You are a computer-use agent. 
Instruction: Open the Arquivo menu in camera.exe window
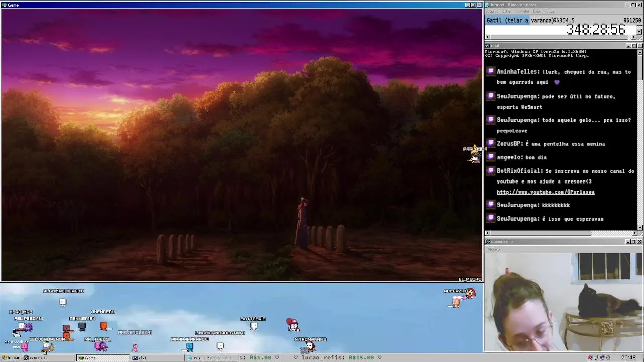pyautogui.click(x=494, y=249)
